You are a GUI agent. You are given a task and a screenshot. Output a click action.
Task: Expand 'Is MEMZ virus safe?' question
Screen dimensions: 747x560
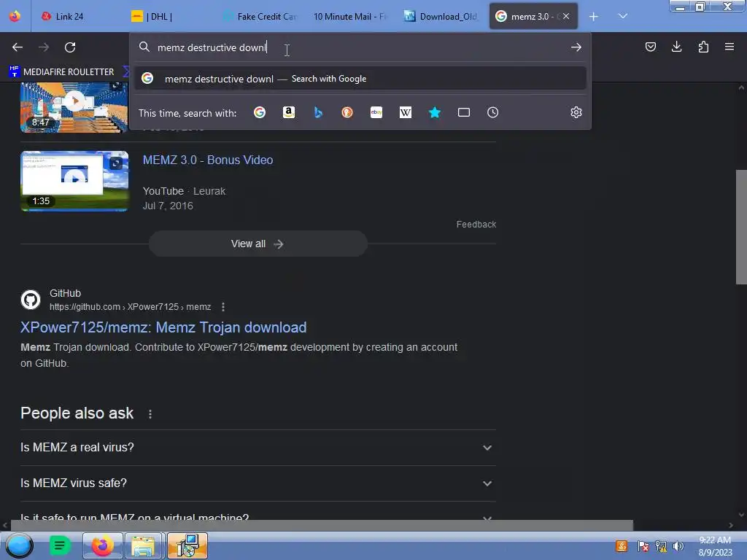(258, 483)
